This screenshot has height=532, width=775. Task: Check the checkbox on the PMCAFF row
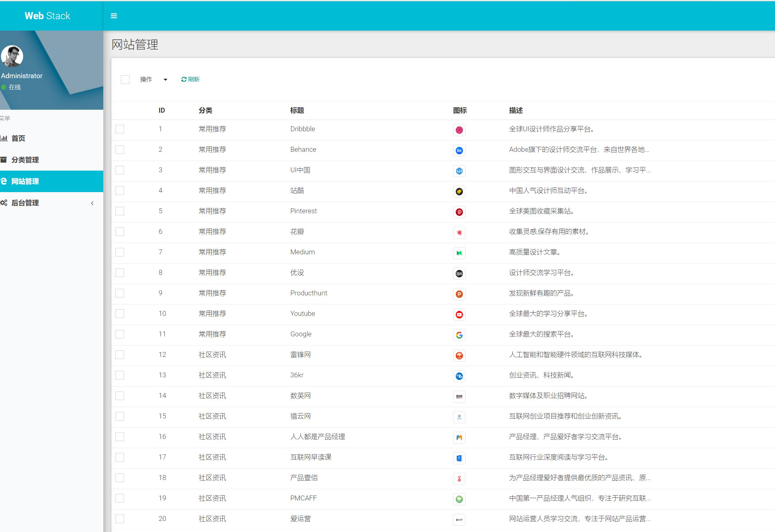[x=120, y=498]
